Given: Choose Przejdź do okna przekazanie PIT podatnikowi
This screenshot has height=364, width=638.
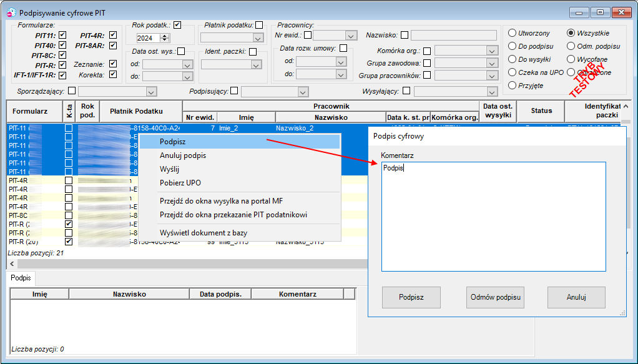Looking at the screenshot, I should pos(239,215).
